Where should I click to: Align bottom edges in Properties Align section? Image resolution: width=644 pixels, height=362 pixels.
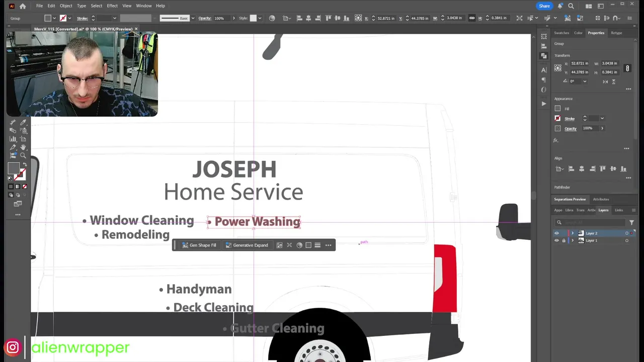coord(623,169)
